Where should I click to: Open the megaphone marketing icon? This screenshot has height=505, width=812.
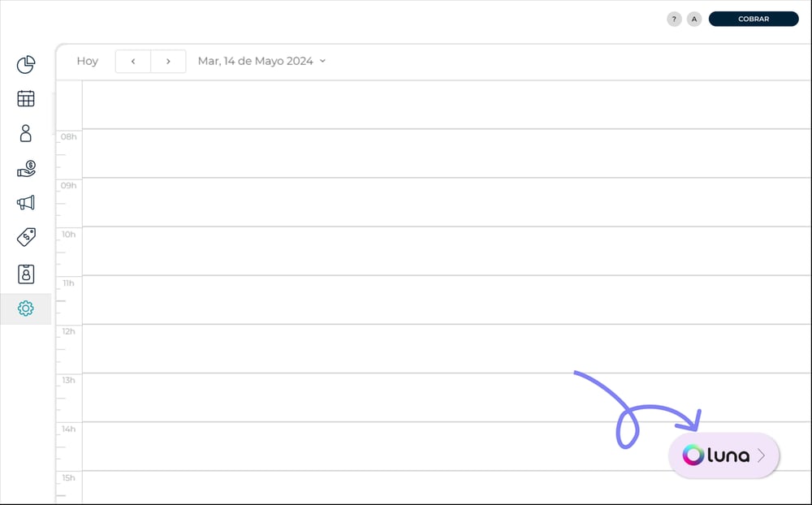pyautogui.click(x=26, y=202)
